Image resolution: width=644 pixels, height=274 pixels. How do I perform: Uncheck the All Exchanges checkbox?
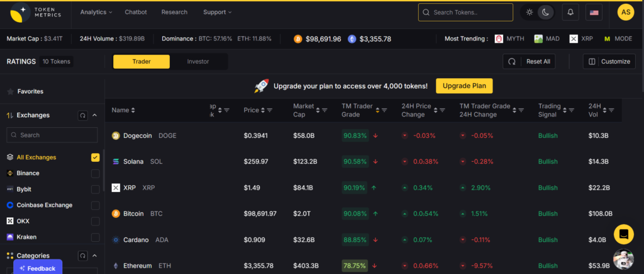pyautogui.click(x=96, y=157)
